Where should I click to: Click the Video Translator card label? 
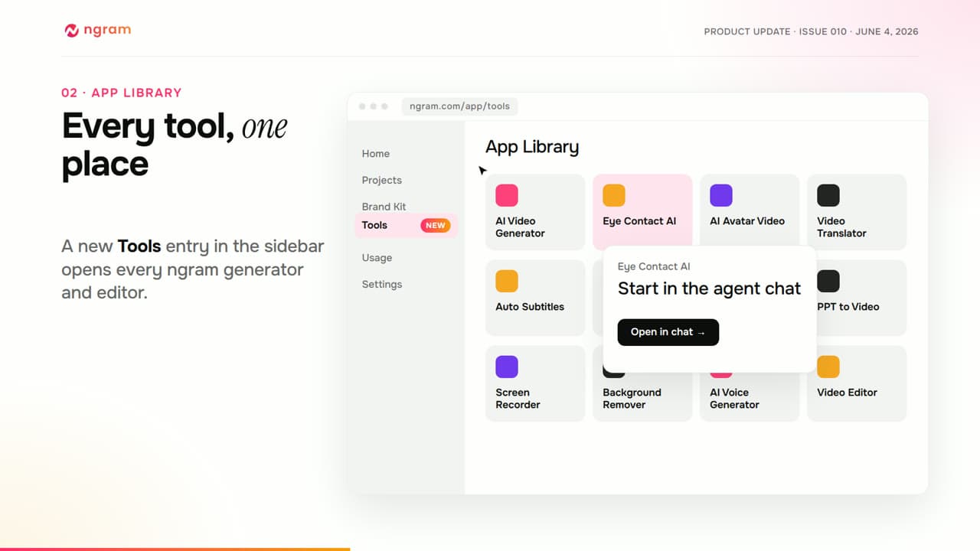click(x=841, y=227)
